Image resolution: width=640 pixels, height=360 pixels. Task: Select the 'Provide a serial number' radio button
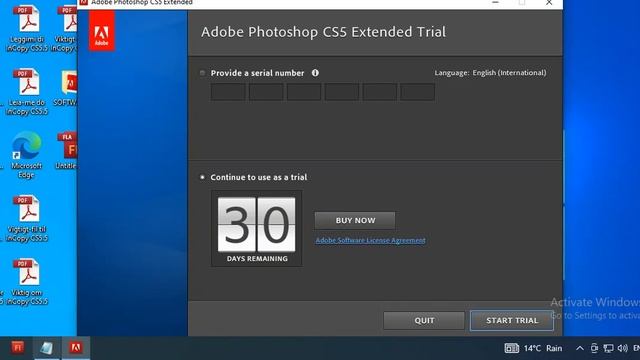pyautogui.click(x=202, y=73)
